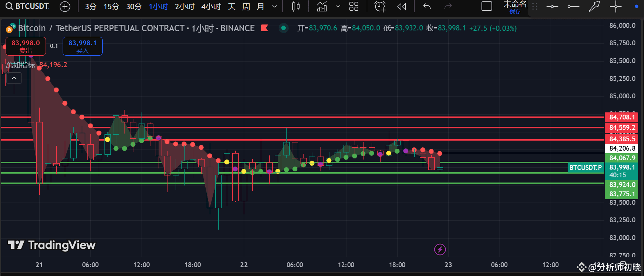This screenshot has width=644, height=276.
Task: Start bar replay with rewind icon
Action: click(402, 6)
